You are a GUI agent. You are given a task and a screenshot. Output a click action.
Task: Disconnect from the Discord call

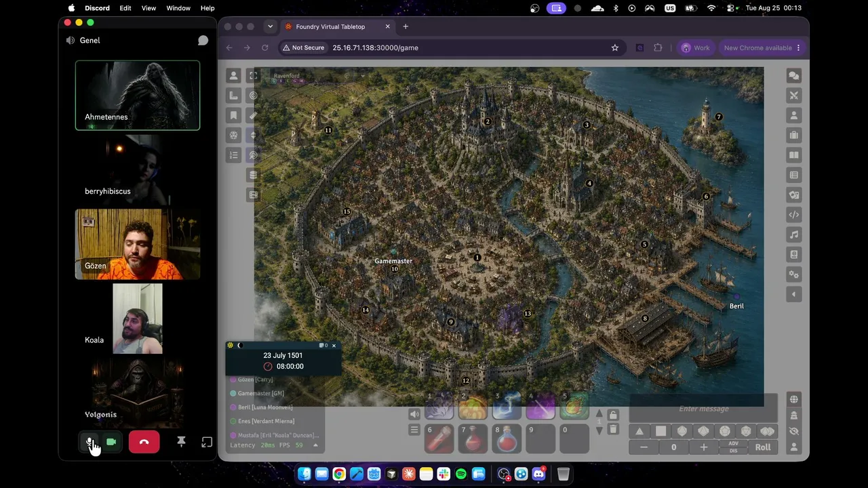click(x=144, y=442)
